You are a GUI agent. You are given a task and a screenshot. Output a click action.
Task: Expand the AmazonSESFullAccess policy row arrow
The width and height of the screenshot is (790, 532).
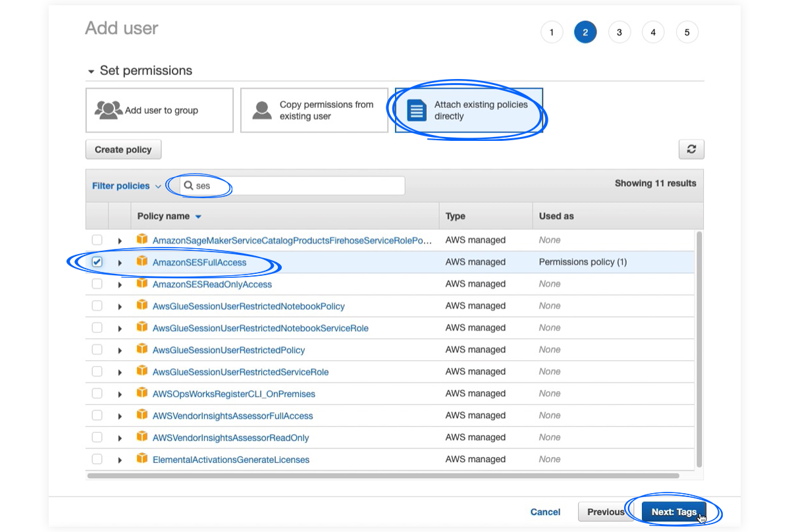click(120, 263)
